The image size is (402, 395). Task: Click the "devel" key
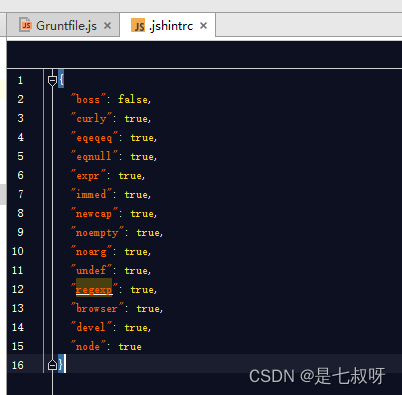click(91, 327)
